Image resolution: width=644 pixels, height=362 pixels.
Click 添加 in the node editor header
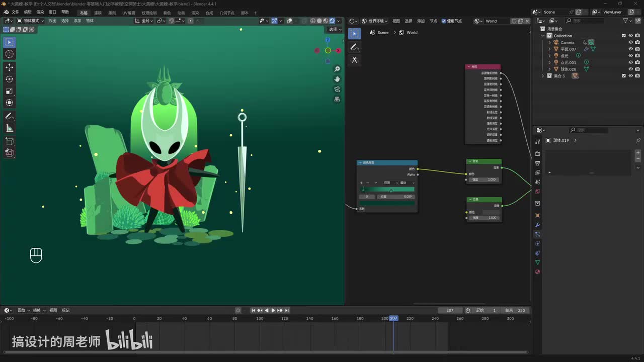[x=421, y=21]
